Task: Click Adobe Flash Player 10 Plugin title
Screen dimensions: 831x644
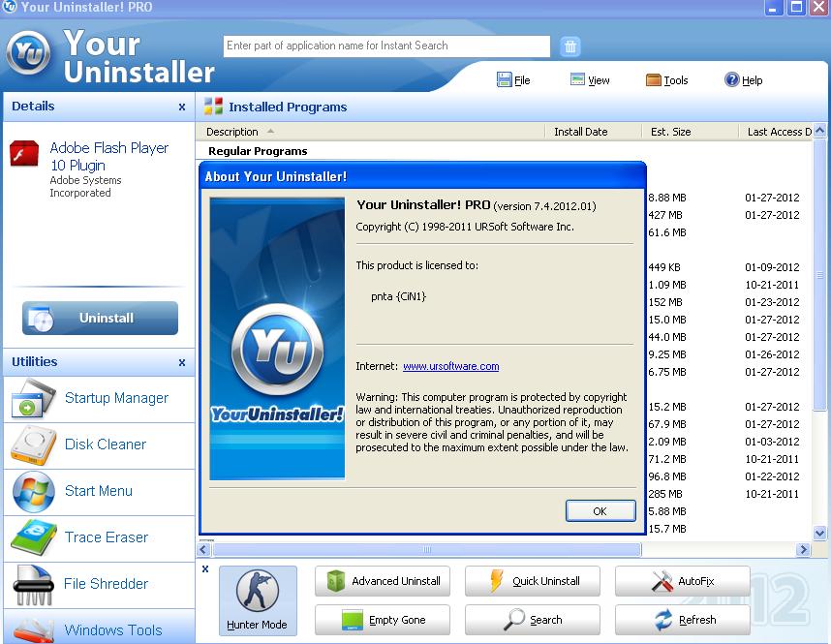Action: 109,156
